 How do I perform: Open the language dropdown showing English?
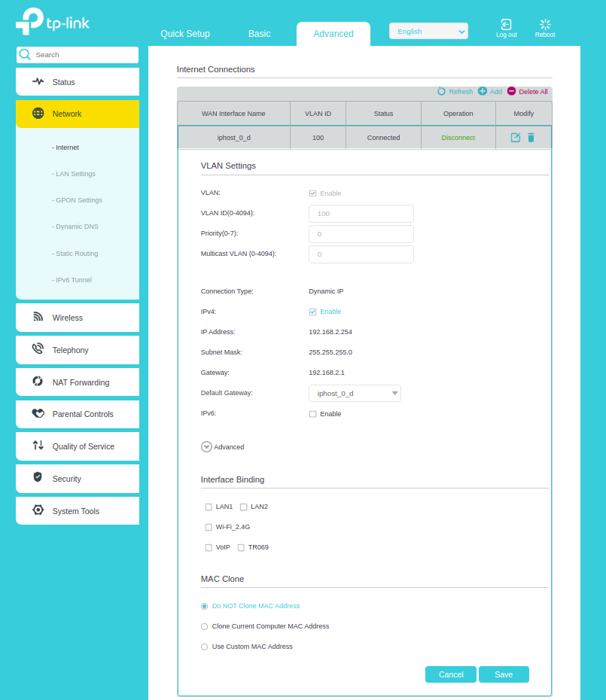[428, 32]
